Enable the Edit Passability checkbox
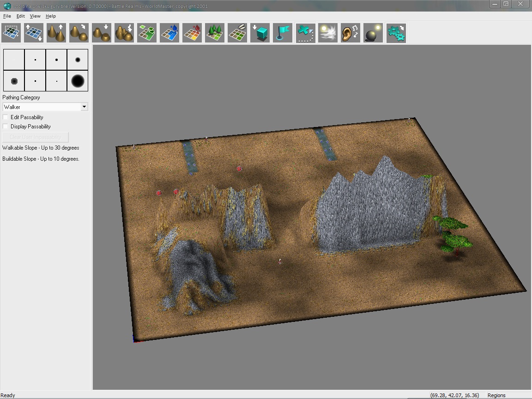 click(6, 117)
